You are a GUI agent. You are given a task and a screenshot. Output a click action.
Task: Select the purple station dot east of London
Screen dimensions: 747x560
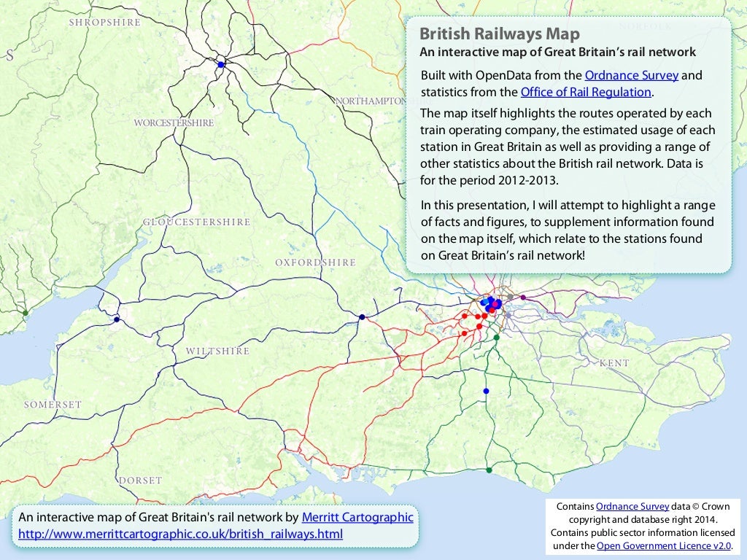(x=523, y=297)
